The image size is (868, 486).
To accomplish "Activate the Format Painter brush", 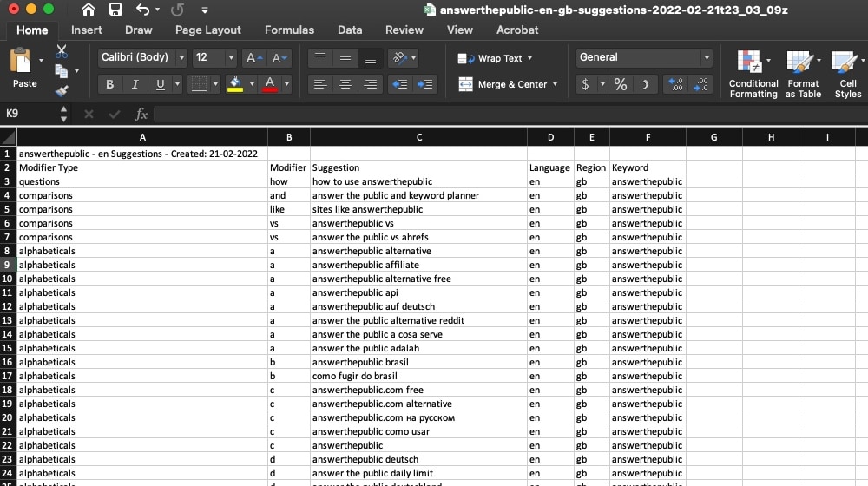I will pyautogui.click(x=62, y=91).
